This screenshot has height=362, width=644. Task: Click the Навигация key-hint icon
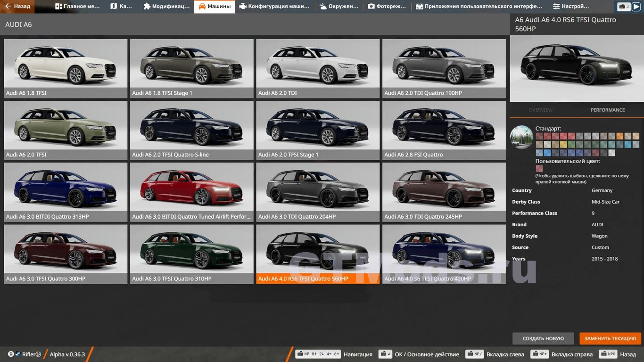point(318,354)
